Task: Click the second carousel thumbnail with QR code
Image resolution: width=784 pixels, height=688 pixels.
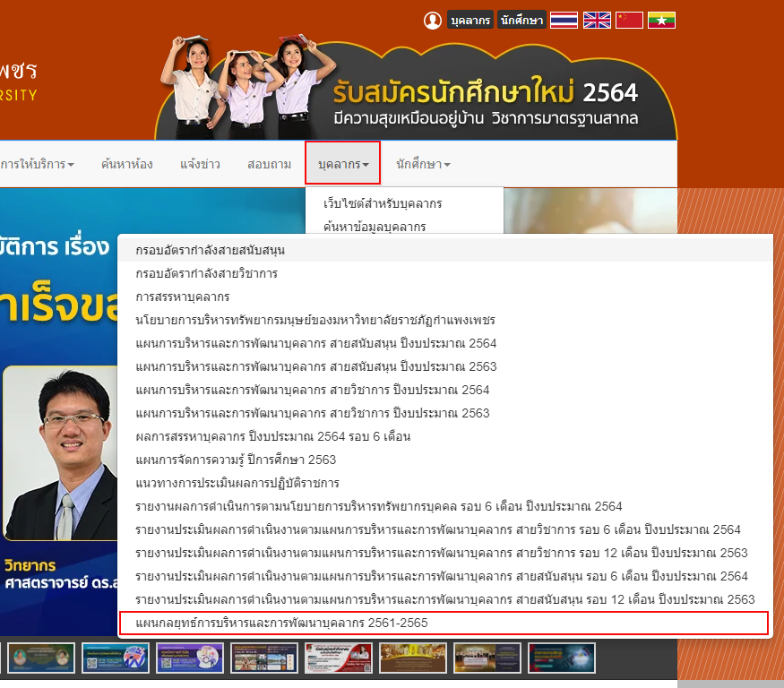Action: (116, 658)
